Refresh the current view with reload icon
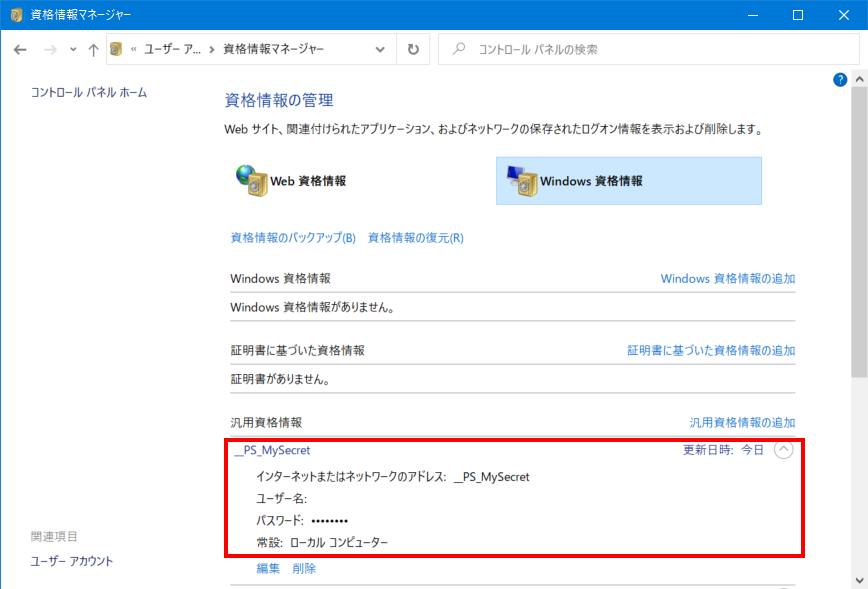The width and height of the screenshot is (868, 589). [x=413, y=48]
